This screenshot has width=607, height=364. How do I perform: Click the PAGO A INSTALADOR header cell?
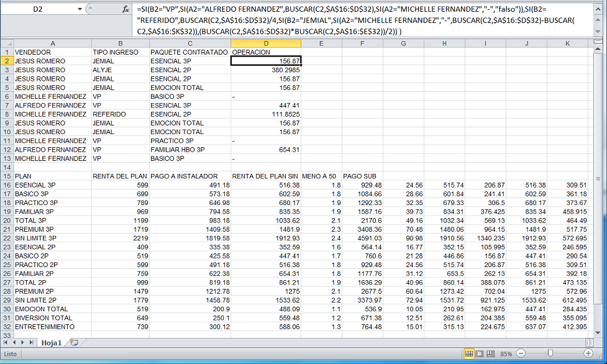pyautogui.click(x=190, y=176)
